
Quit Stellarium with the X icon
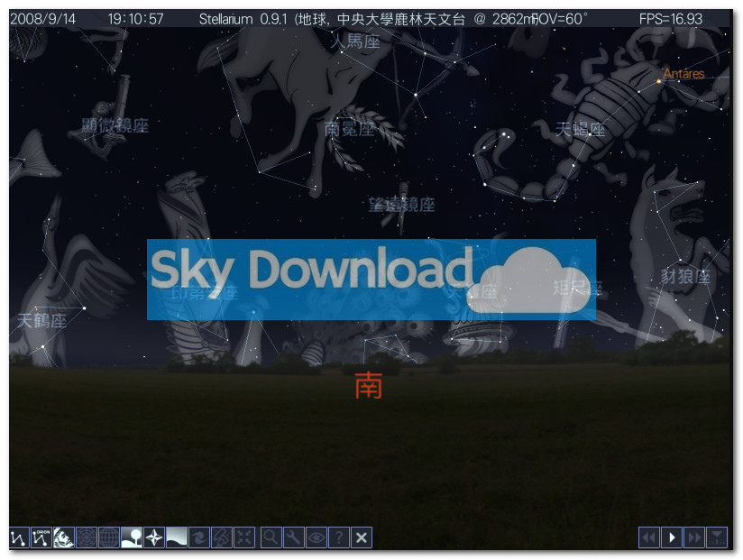click(x=361, y=537)
